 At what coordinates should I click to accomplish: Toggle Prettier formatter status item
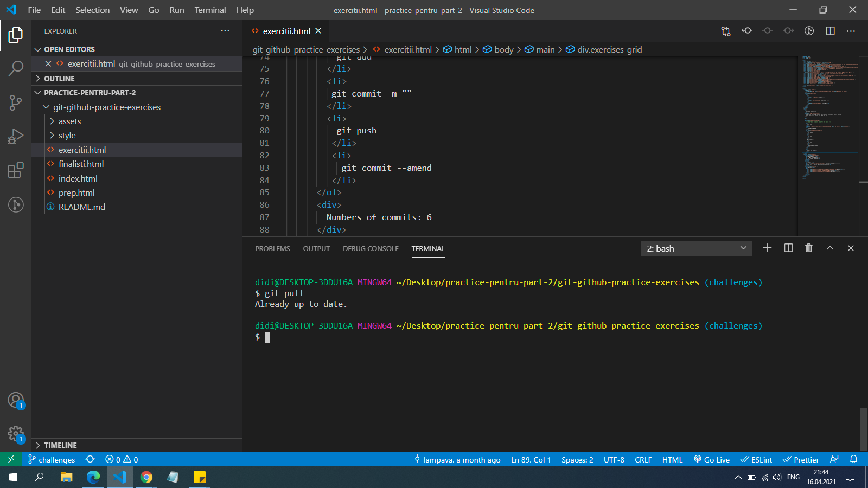pyautogui.click(x=801, y=460)
